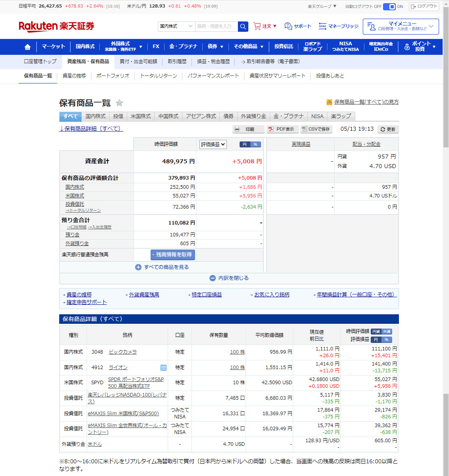Image resolution: width=449 pixels, height=476 pixels.
Task: Click calendar icon next to ライオン
Action: (163, 368)
